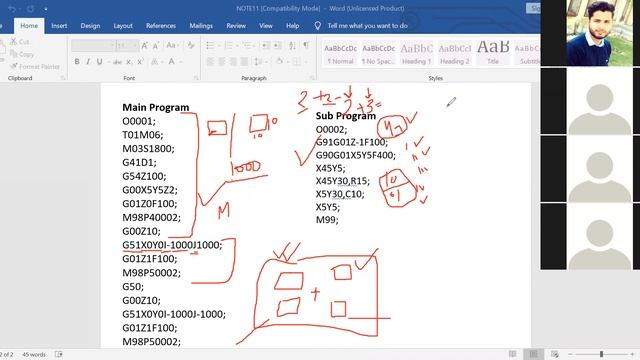Align text right
This screenshot has width=640, height=360.
(233, 62)
